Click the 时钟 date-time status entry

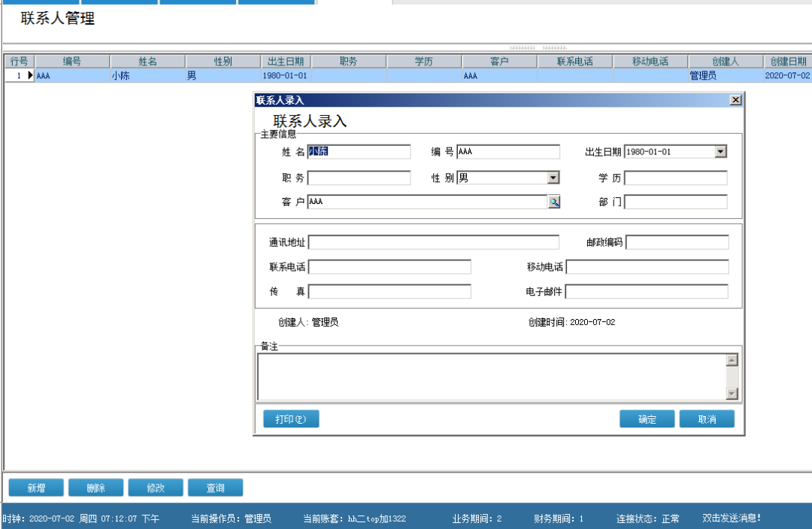click(x=80, y=518)
